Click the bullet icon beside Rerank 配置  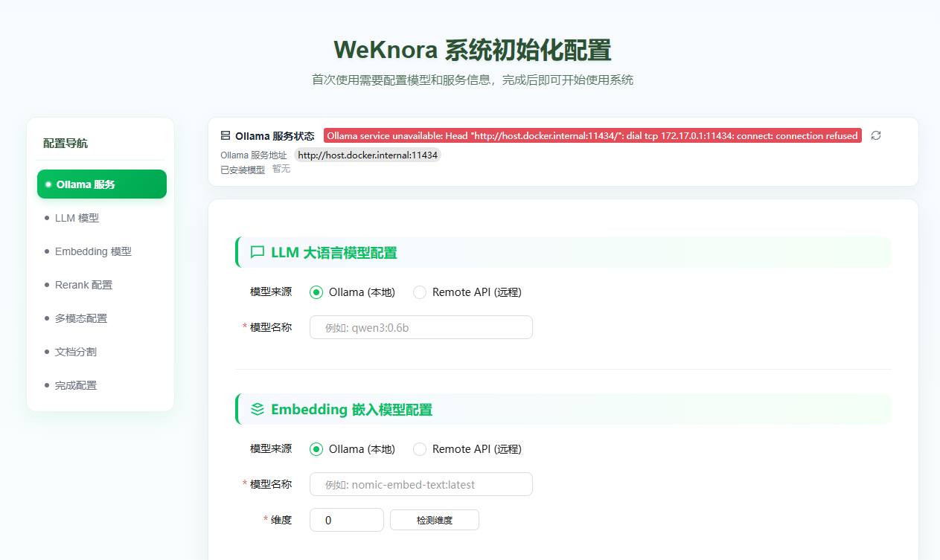46,284
